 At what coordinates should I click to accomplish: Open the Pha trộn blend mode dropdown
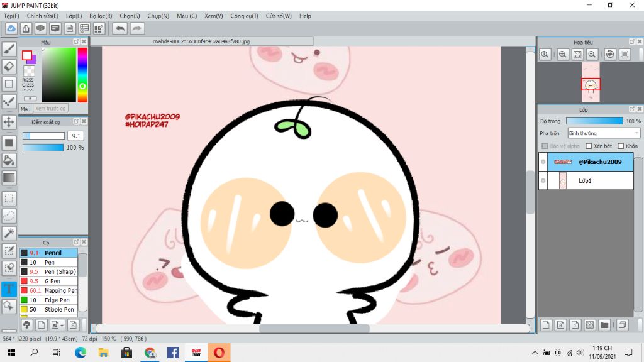pyautogui.click(x=603, y=133)
